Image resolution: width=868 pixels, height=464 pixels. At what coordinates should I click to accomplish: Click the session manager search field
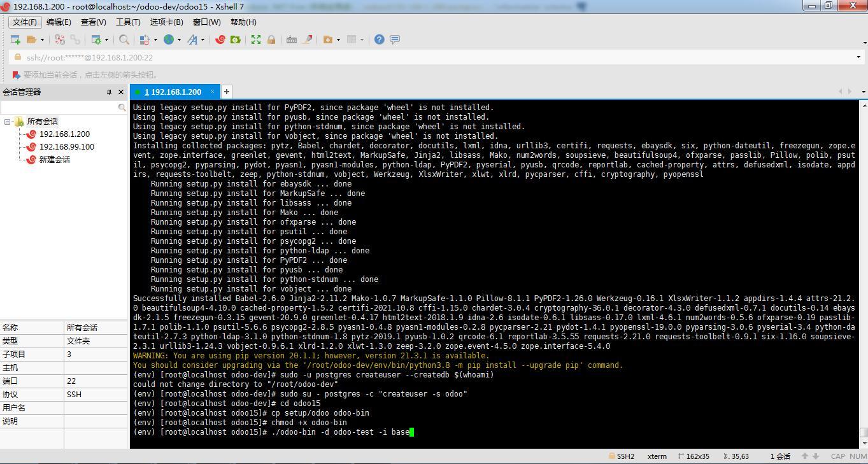[x=59, y=108]
